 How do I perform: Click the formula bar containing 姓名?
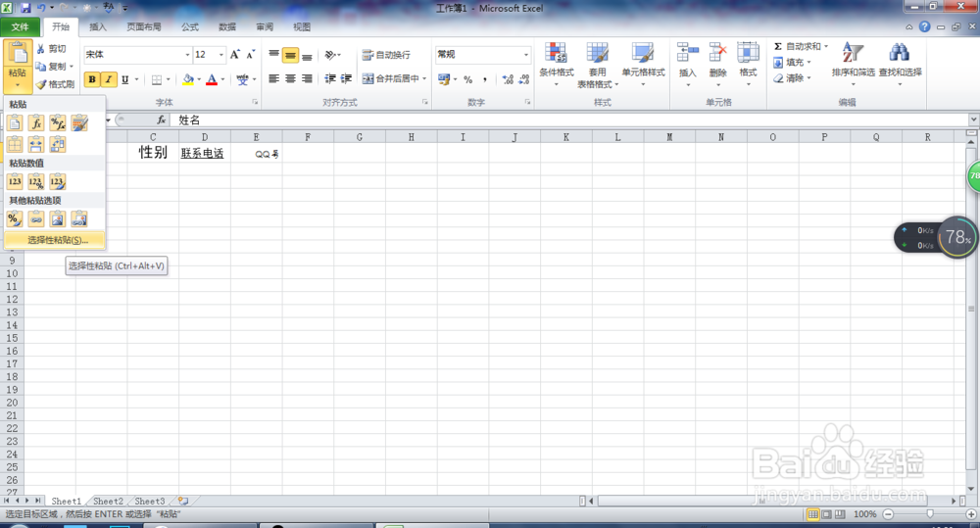pos(570,120)
